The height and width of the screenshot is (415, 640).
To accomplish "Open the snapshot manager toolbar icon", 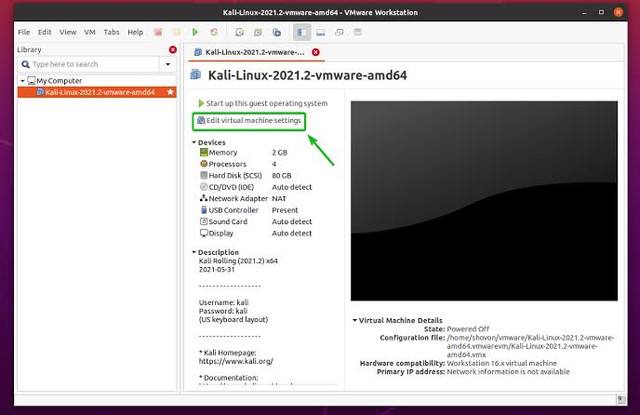I will click(x=277, y=32).
